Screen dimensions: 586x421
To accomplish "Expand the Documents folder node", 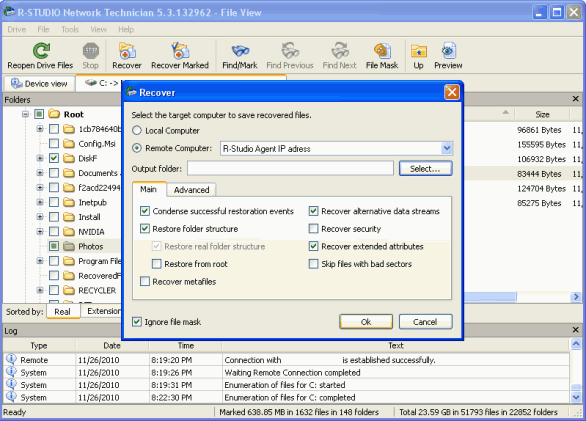I will [x=40, y=173].
